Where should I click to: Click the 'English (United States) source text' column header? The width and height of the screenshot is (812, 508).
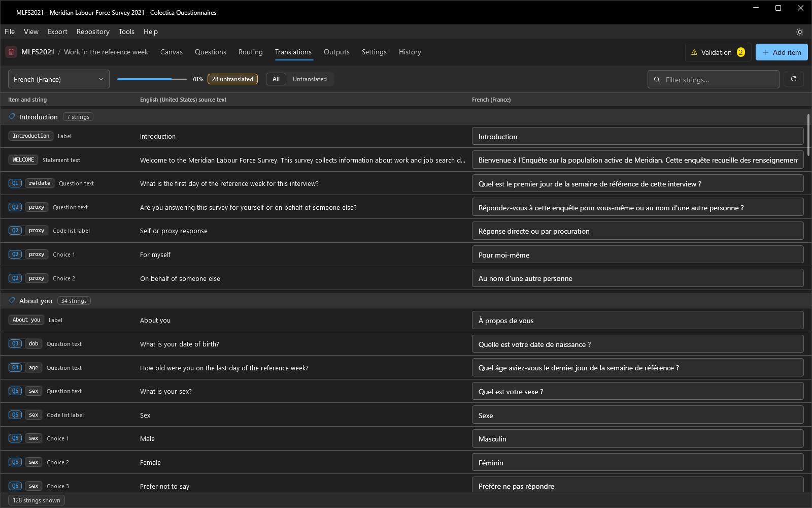pyautogui.click(x=183, y=100)
